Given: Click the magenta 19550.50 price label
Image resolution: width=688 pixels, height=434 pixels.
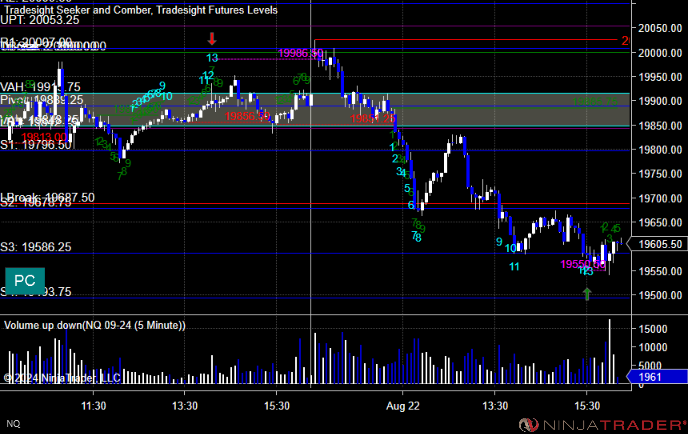Looking at the screenshot, I should [583, 264].
